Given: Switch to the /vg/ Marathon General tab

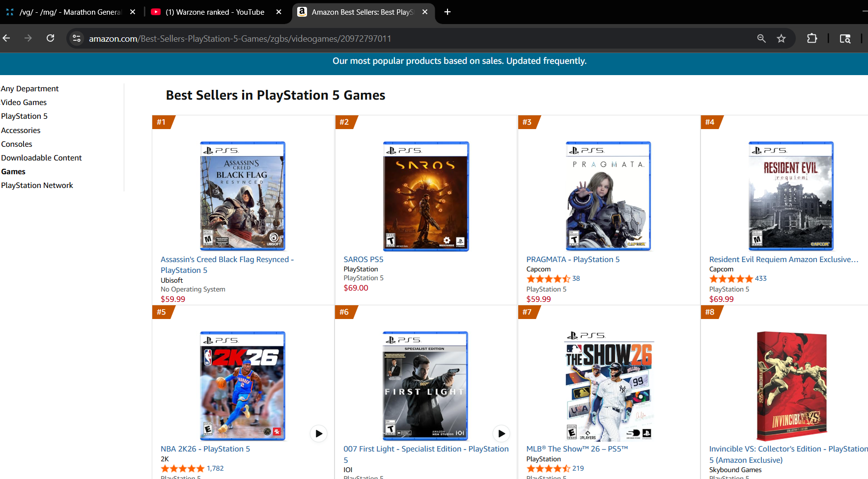Looking at the screenshot, I should coord(70,12).
